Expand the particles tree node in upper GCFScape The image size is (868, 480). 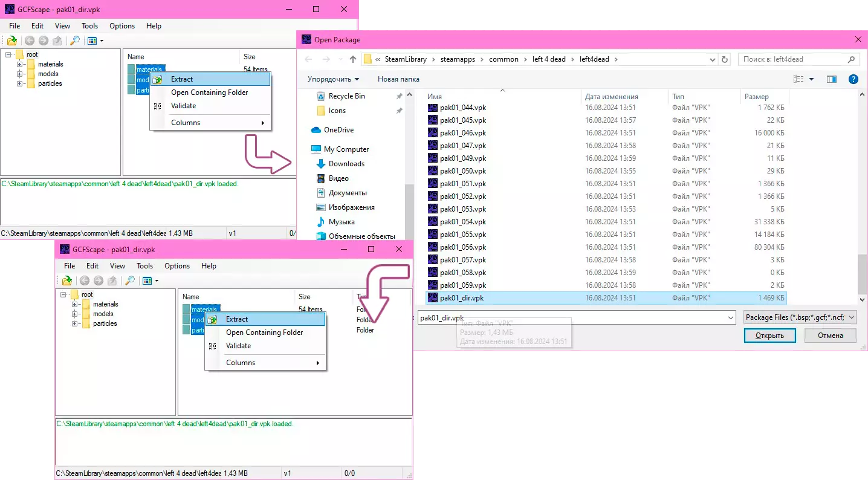coord(20,83)
